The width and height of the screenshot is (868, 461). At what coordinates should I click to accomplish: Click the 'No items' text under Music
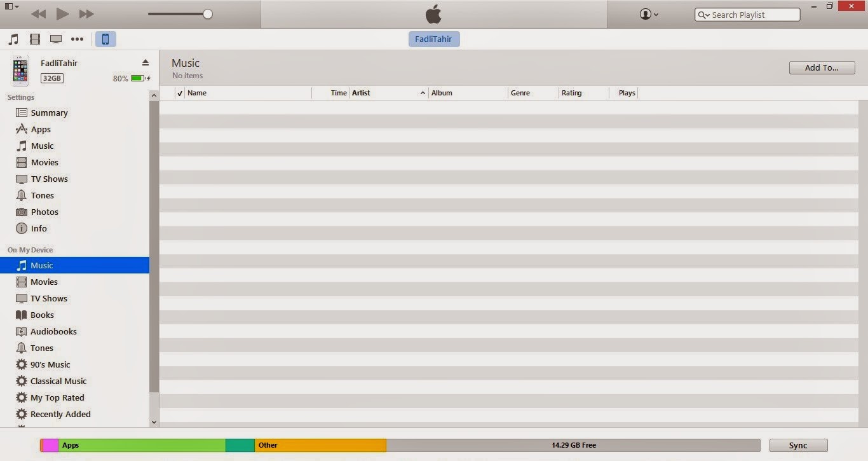(187, 76)
